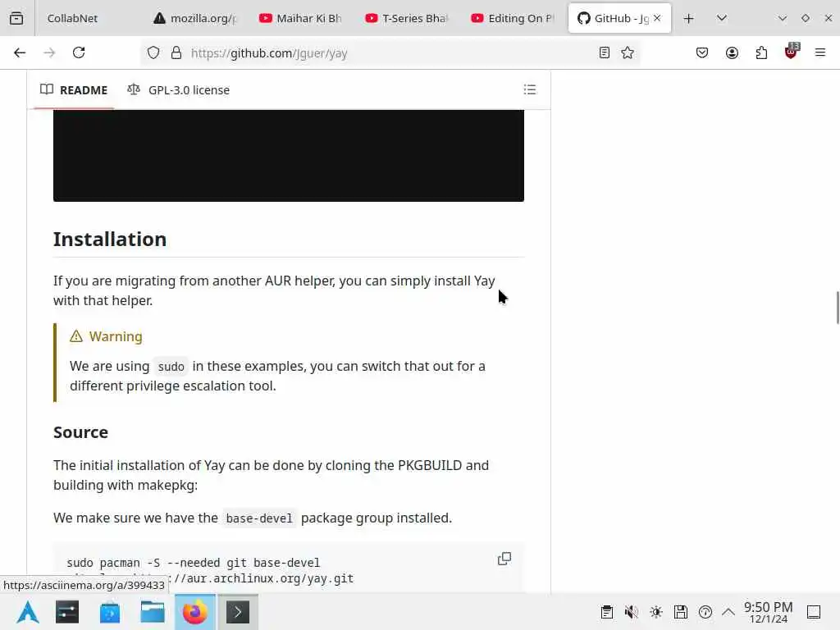Play the asciinema demo recording
Screen dimensions: 840x630
[x=288, y=155]
